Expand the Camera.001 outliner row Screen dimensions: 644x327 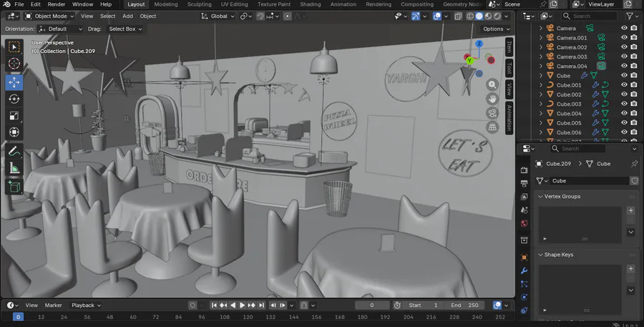pyautogui.click(x=540, y=37)
